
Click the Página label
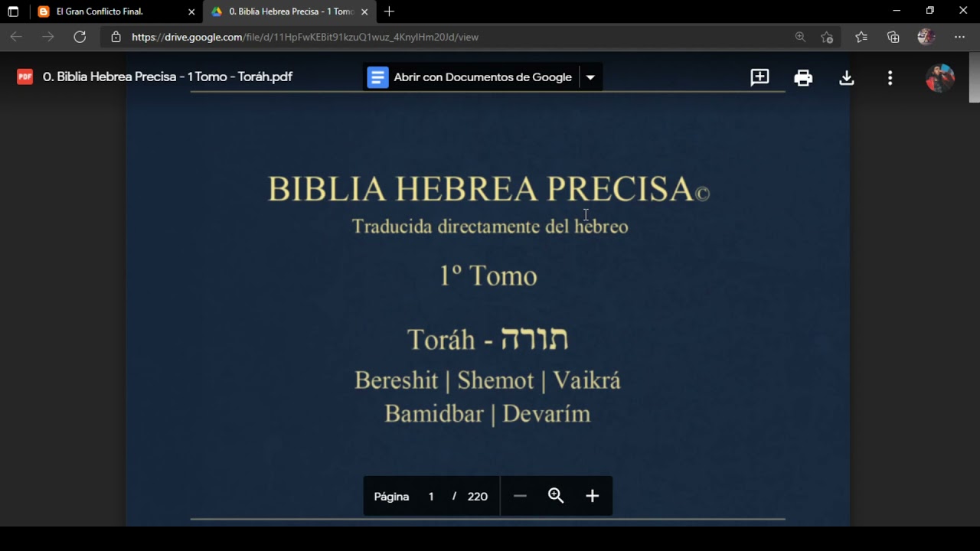pyautogui.click(x=391, y=496)
